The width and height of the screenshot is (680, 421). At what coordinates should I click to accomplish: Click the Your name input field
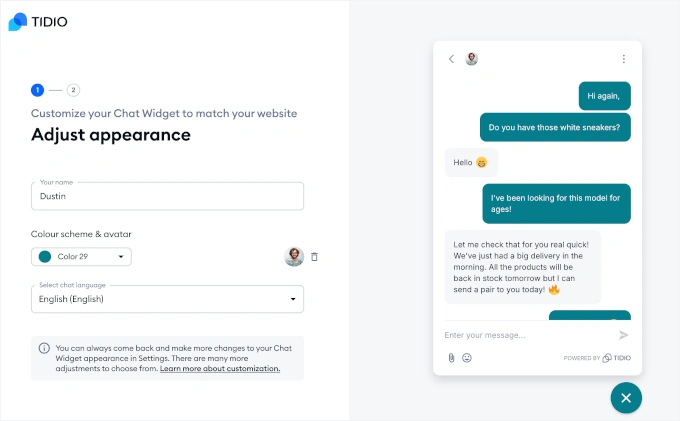(x=167, y=196)
